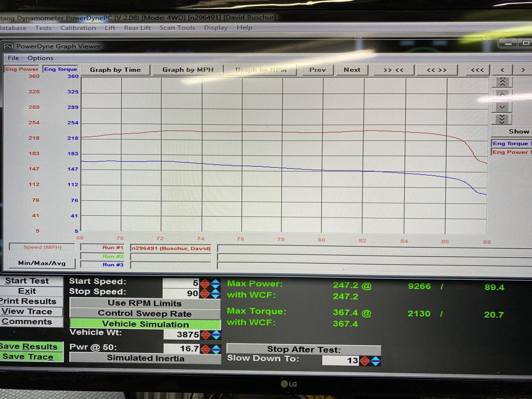The height and width of the screenshot is (399, 532).
Task: Switch to Graph by MPH
Action: [x=188, y=70]
